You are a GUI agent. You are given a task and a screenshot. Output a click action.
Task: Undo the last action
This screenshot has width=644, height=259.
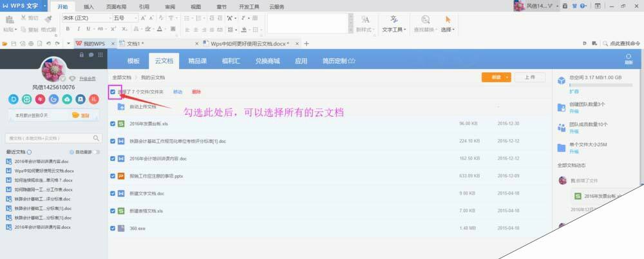point(48,44)
